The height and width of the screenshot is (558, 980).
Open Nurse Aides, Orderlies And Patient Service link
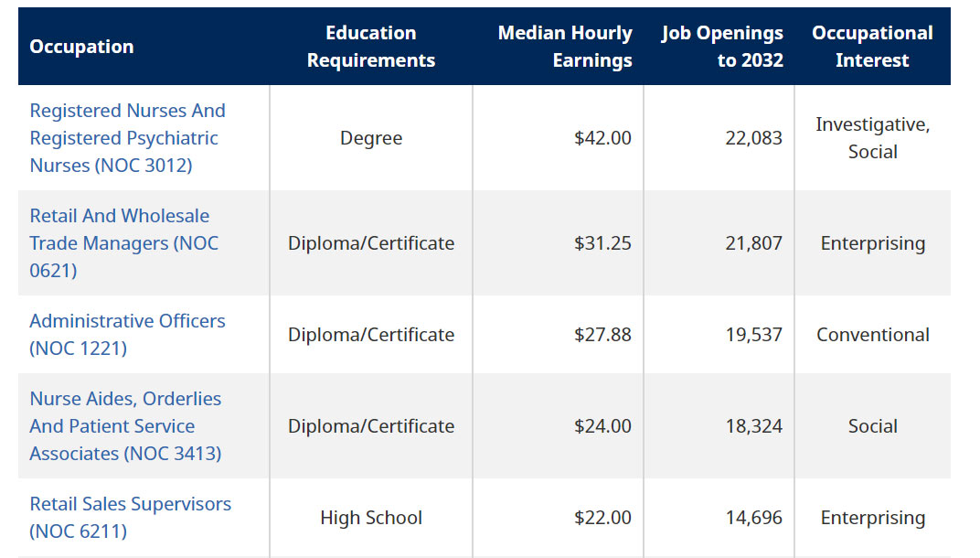pyautogui.click(x=125, y=426)
